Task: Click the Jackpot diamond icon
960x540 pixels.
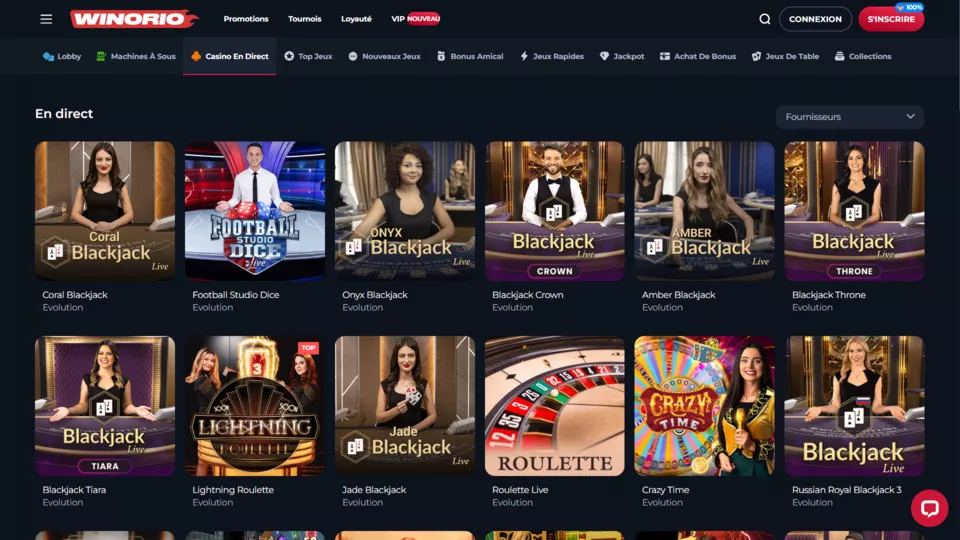Action: [x=604, y=56]
